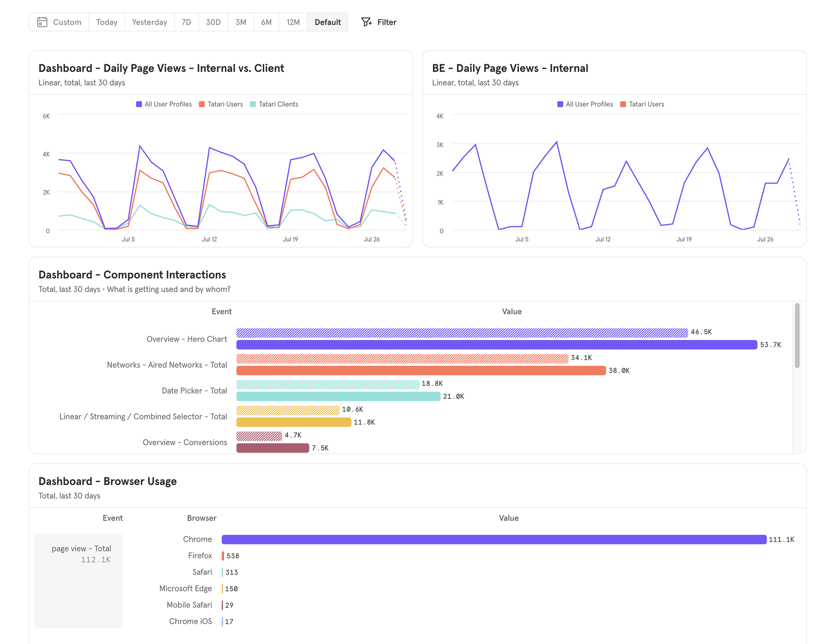Select the Yesterday range option

tap(149, 22)
